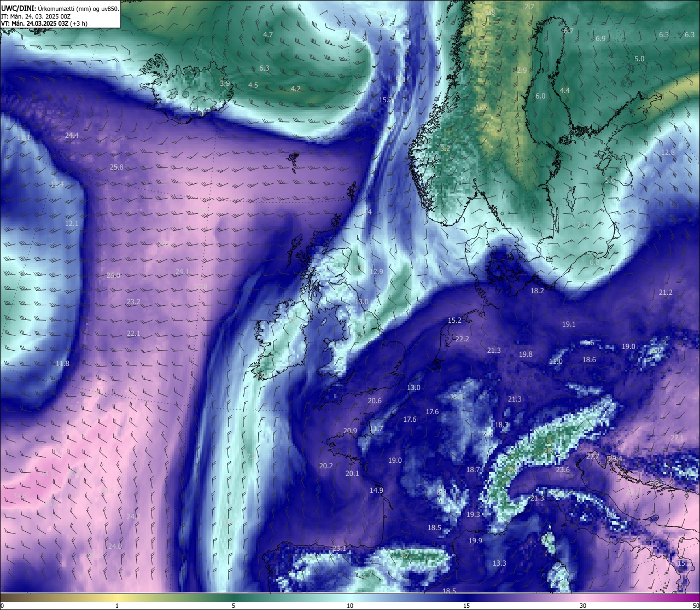Select the 18.7 value label
The height and width of the screenshot is (610, 700).
473,470
